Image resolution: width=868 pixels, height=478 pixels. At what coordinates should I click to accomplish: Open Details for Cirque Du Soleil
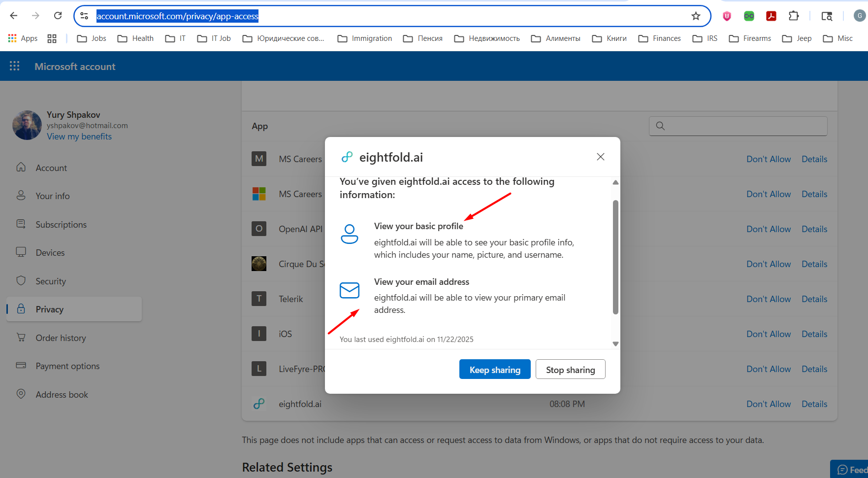tap(814, 264)
